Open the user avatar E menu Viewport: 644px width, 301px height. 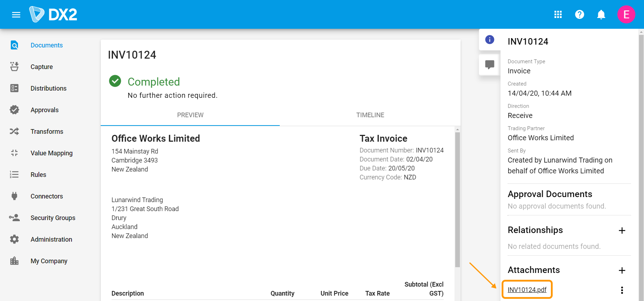point(626,14)
